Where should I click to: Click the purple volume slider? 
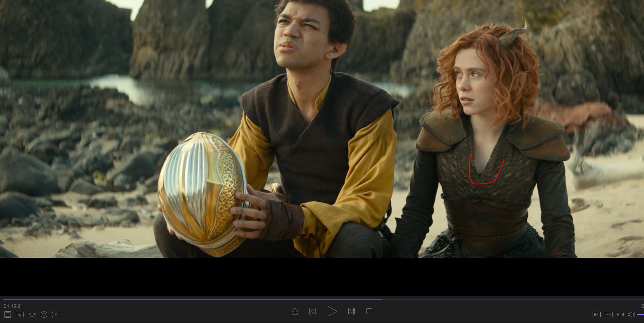pos(640,314)
